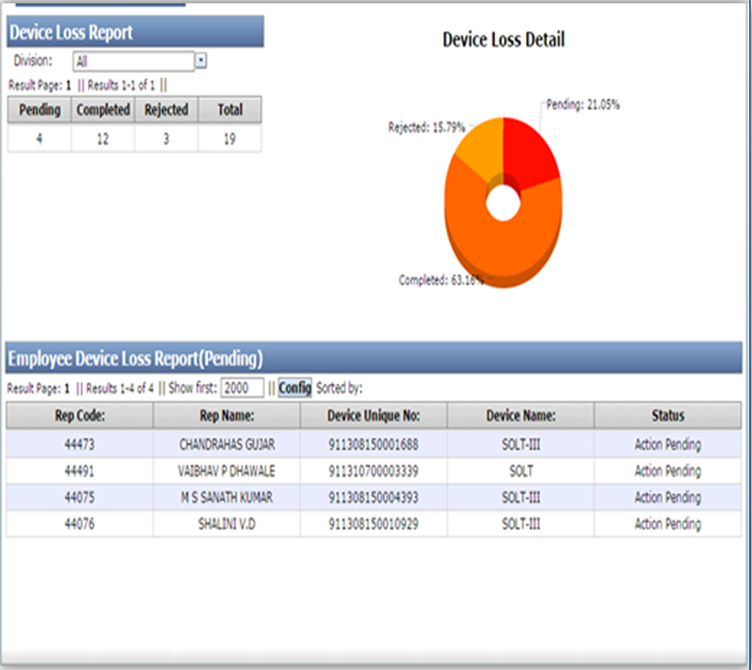
Task: Click the Completed count of 12
Action: point(103,139)
